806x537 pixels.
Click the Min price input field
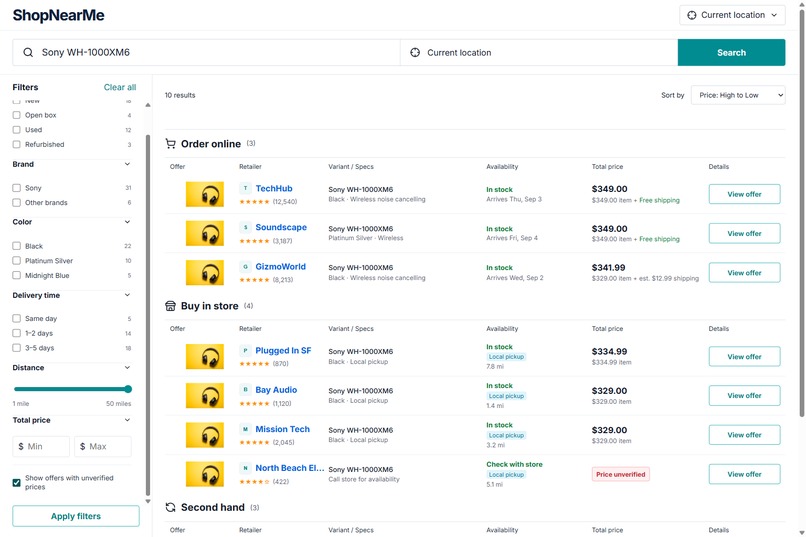(41, 447)
